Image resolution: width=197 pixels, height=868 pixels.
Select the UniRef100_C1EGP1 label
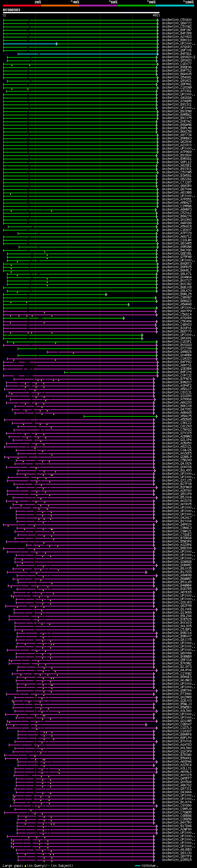tap(176, 342)
